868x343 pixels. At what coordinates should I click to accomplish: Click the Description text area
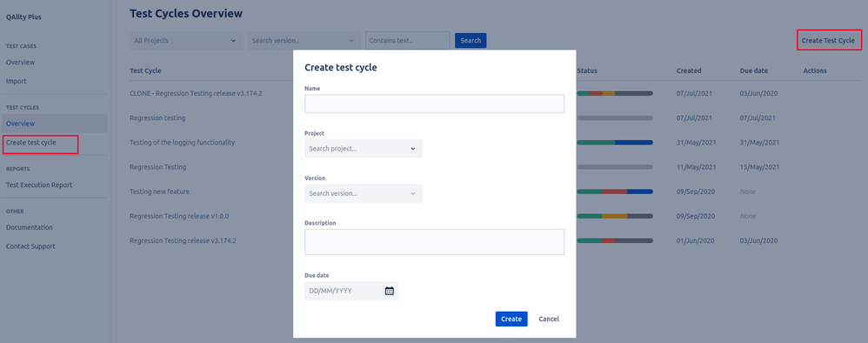coord(435,242)
